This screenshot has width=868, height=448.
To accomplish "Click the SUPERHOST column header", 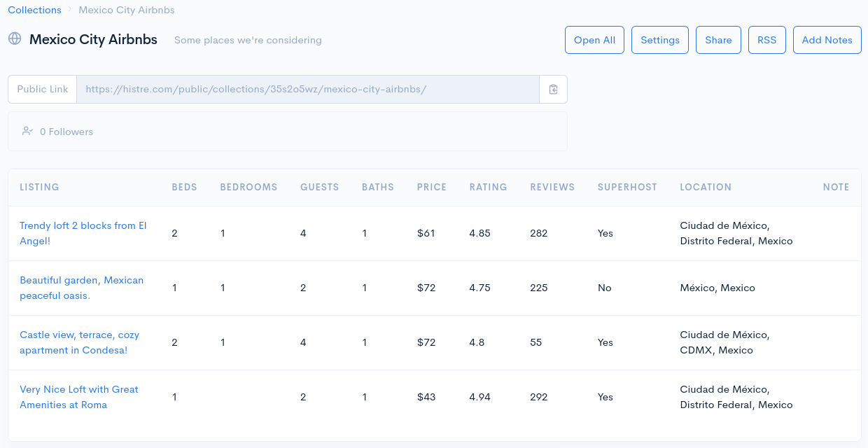I will 627,187.
